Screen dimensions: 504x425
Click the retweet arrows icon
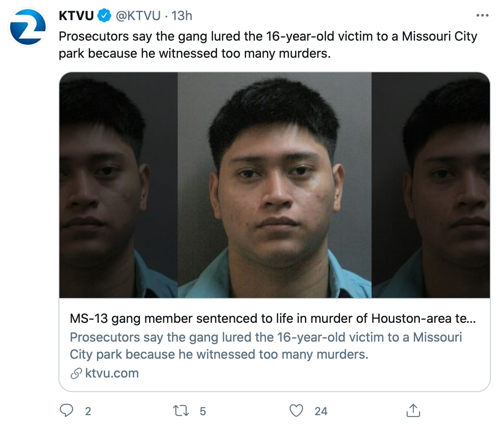click(181, 411)
